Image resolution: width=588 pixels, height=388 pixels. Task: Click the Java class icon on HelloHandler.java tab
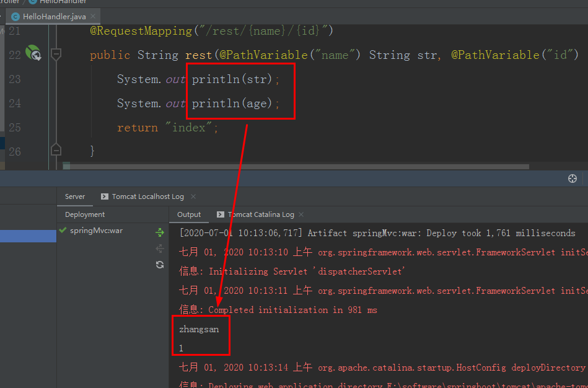pyautogui.click(x=15, y=17)
